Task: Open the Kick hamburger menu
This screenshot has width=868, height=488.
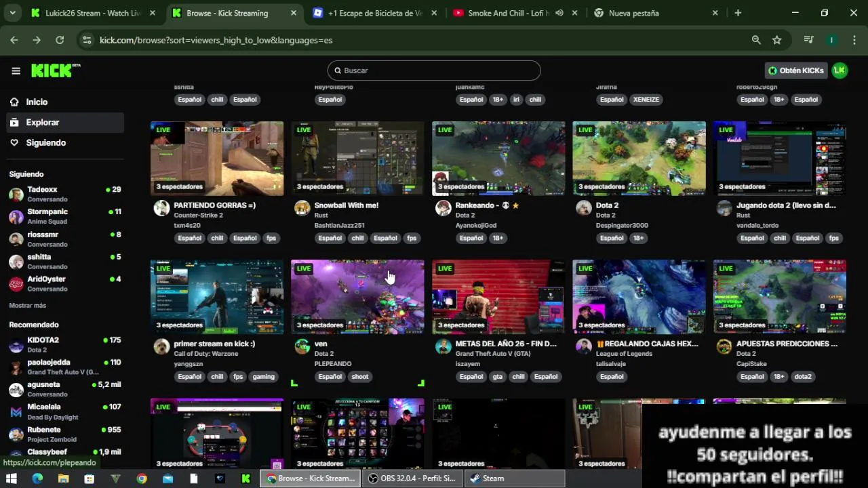Action: click(x=16, y=70)
